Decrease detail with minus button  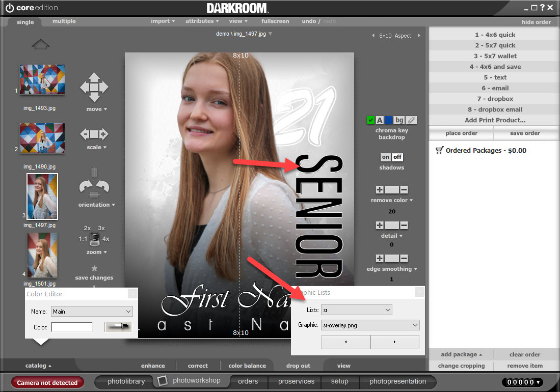click(404, 226)
